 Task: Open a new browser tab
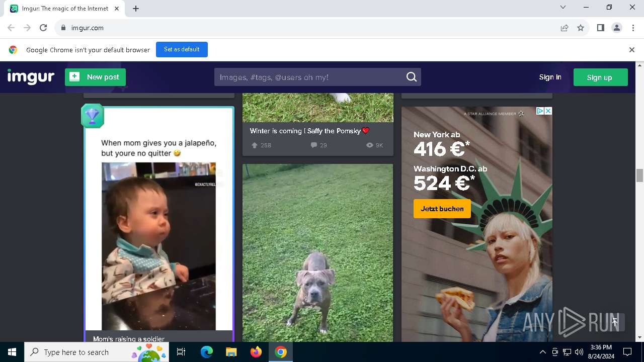(x=136, y=9)
